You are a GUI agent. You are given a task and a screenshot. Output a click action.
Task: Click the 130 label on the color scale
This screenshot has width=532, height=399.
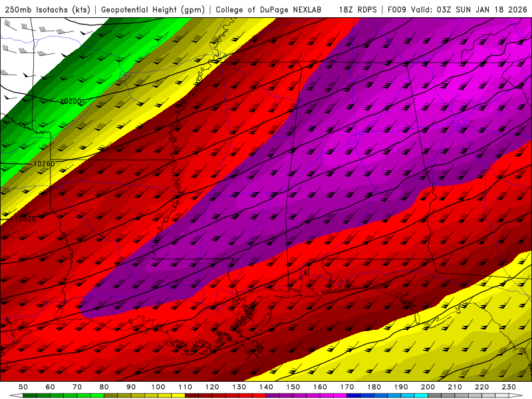(239, 387)
